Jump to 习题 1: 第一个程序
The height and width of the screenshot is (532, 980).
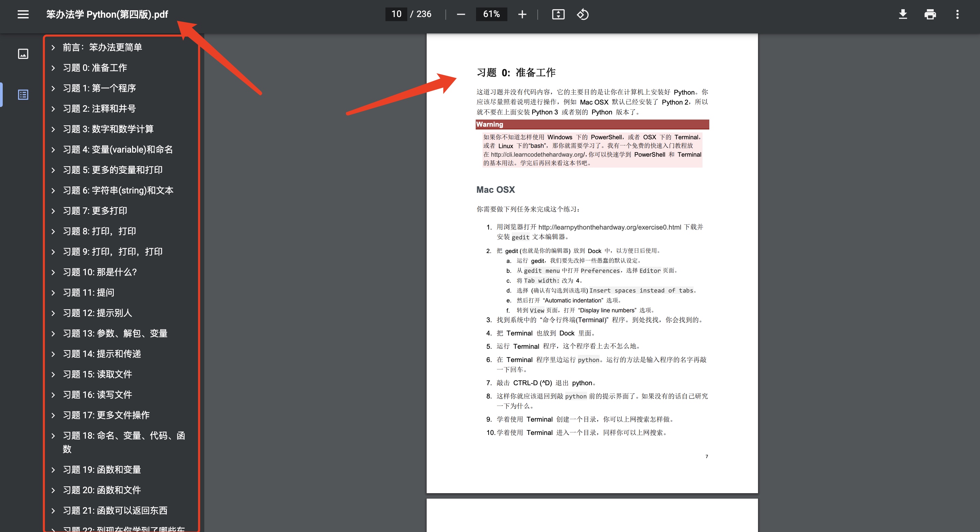pos(99,88)
